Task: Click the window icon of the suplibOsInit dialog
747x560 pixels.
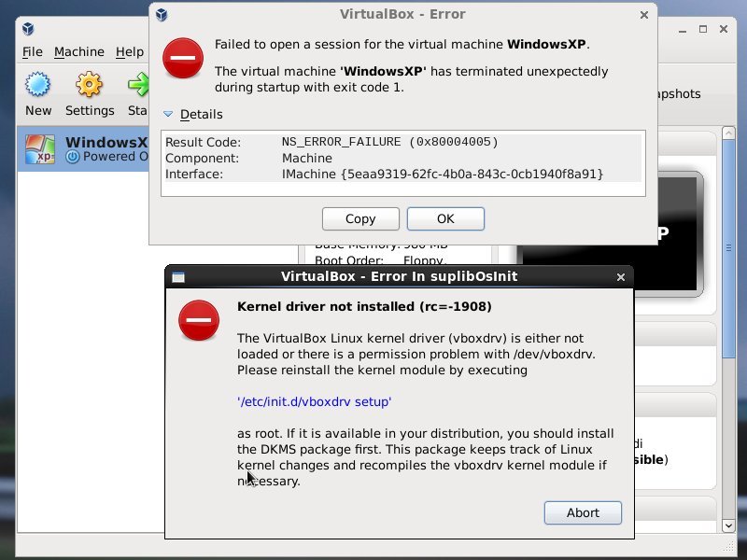Action: tap(177, 277)
